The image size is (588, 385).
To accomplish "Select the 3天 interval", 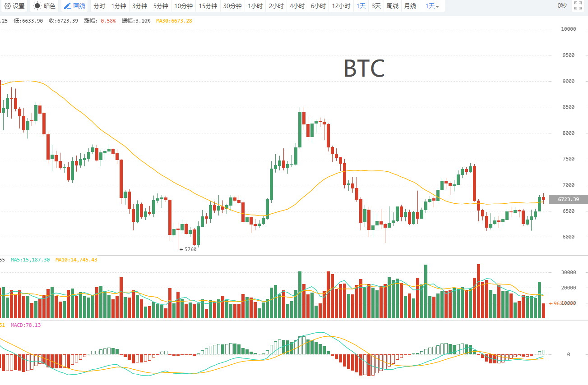I will [x=376, y=6].
